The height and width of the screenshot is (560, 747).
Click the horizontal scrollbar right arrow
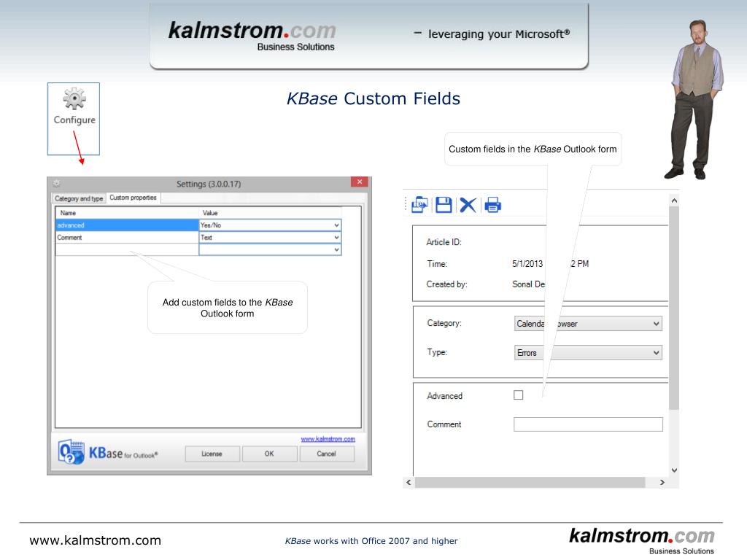pos(662,483)
